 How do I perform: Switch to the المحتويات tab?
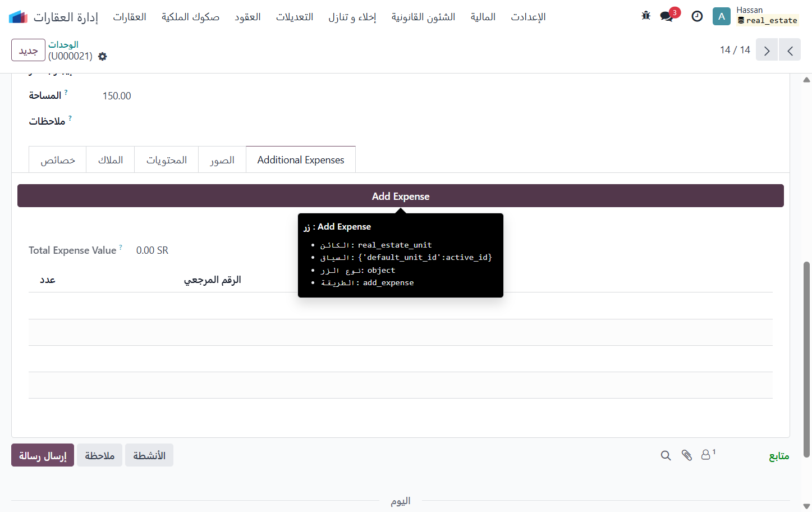(x=167, y=160)
